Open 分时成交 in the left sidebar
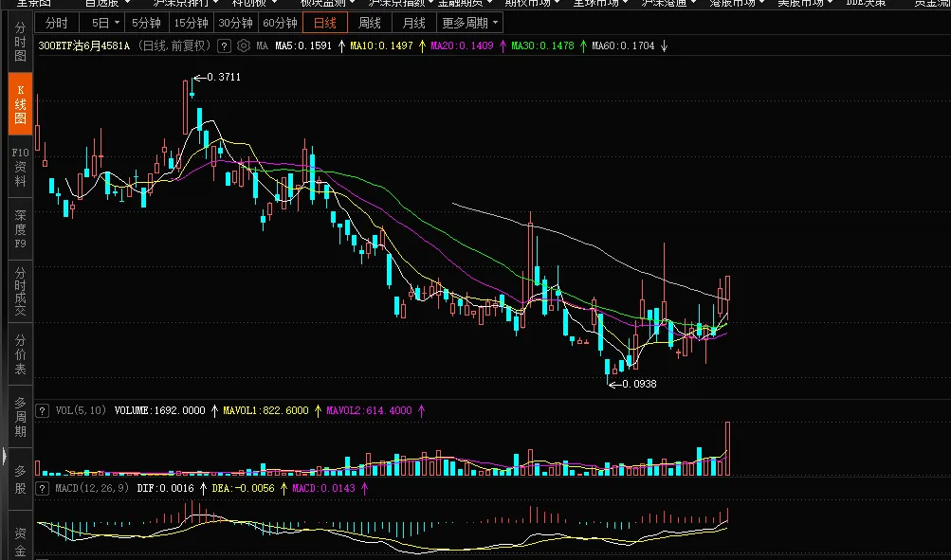 (x=20, y=292)
